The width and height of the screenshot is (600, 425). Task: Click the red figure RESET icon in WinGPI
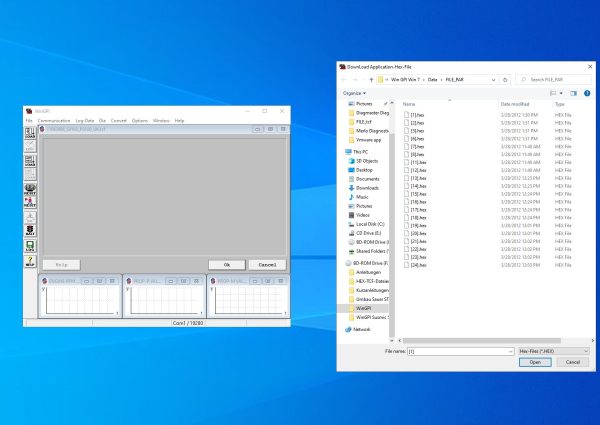30,202
